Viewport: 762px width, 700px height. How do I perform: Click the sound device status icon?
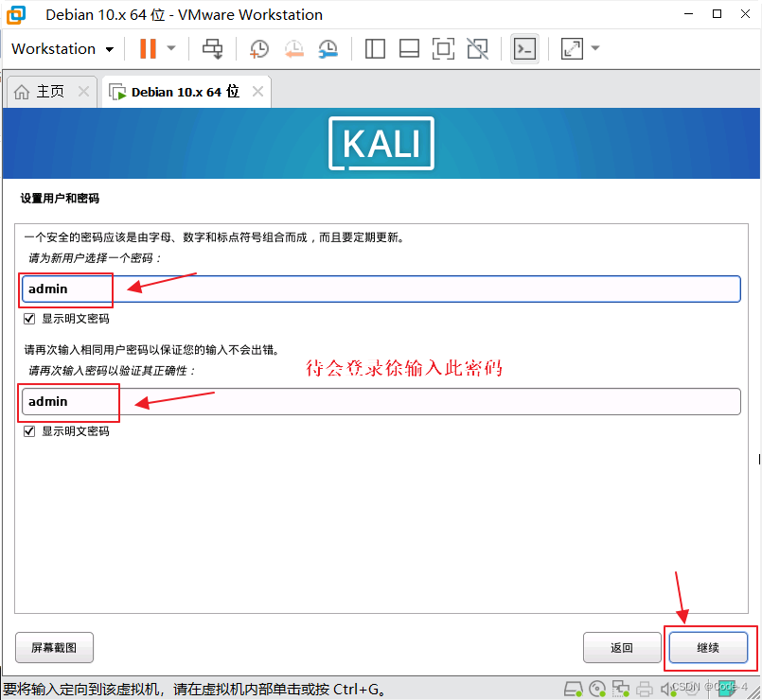[668, 689]
